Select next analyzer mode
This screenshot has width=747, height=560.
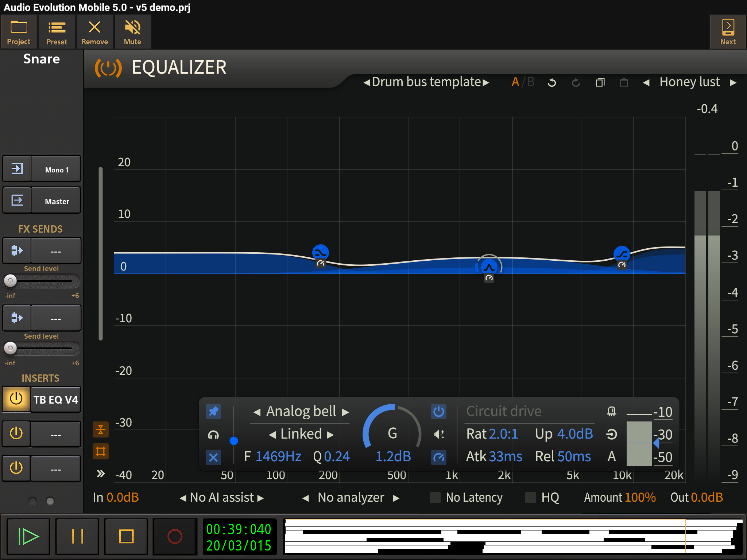click(x=396, y=498)
